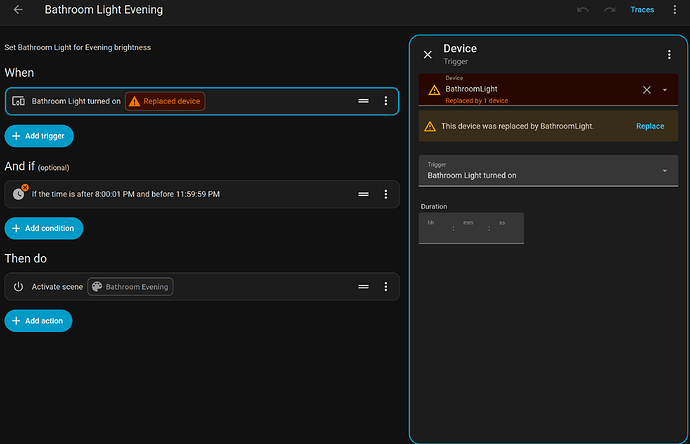690x444 pixels.
Task: Open the Traces view
Action: (x=642, y=10)
